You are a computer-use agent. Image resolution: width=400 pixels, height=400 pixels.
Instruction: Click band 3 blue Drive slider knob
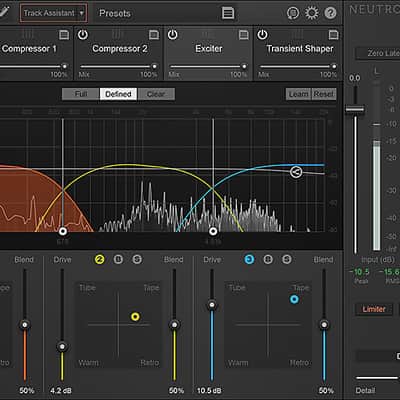click(x=212, y=305)
